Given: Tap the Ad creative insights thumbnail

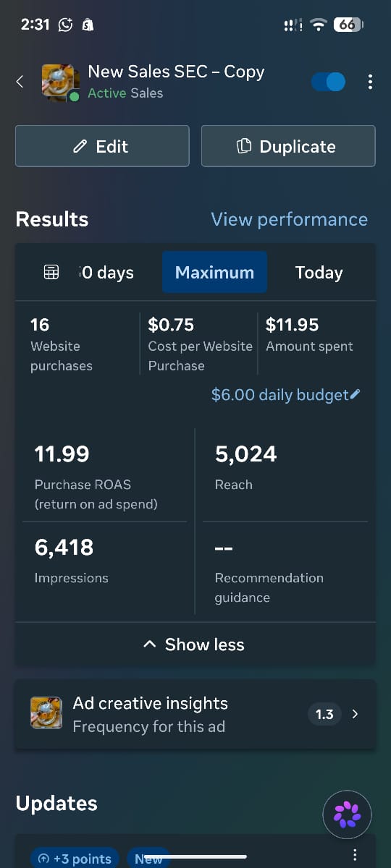Looking at the screenshot, I should [46, 713].
